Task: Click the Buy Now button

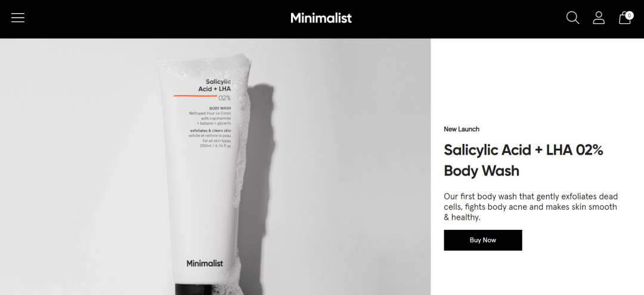Action: (482, 240)
